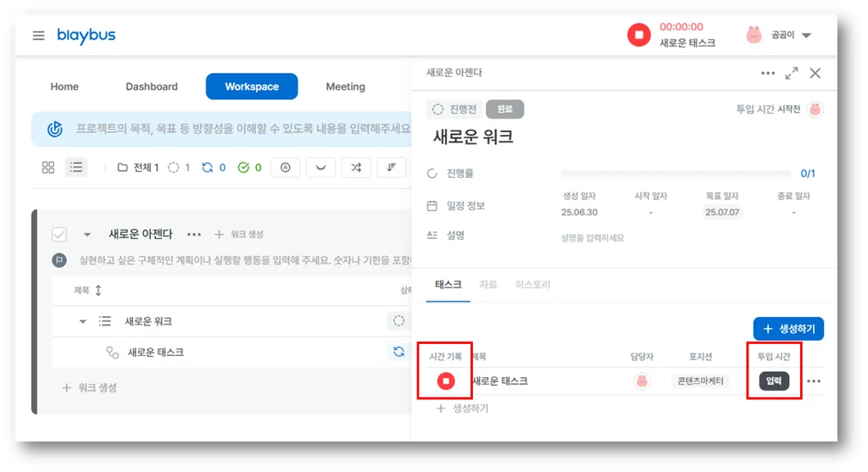Check the 새로운 아젠다 checkbox
The image size is (868, 472).
click(59, 234)
